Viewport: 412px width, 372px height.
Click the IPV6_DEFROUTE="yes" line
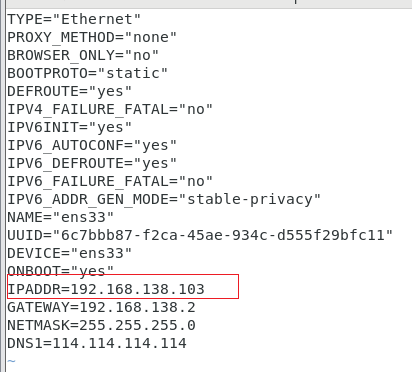92,163
